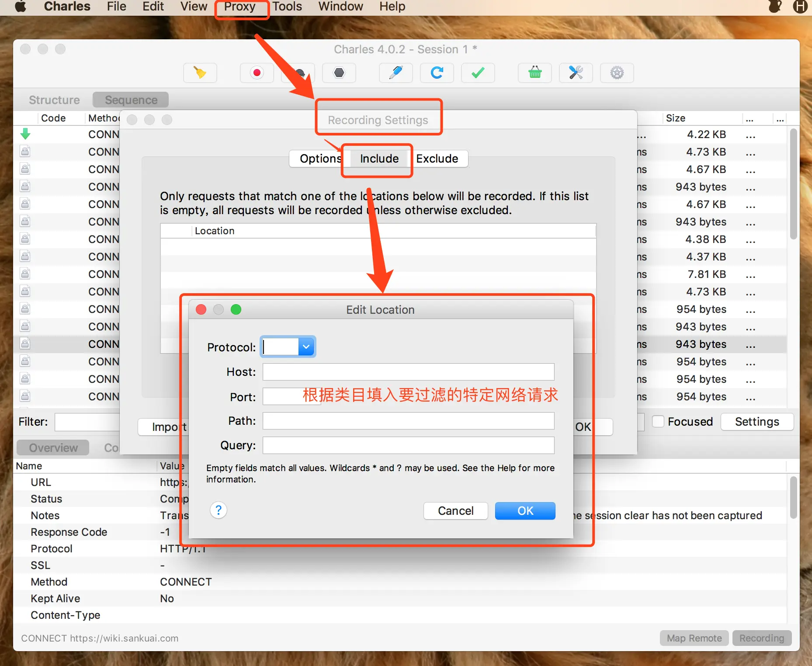Click the CONNECT Method value
Viewport: 812px width, 666px height.
tap(186, 582)
